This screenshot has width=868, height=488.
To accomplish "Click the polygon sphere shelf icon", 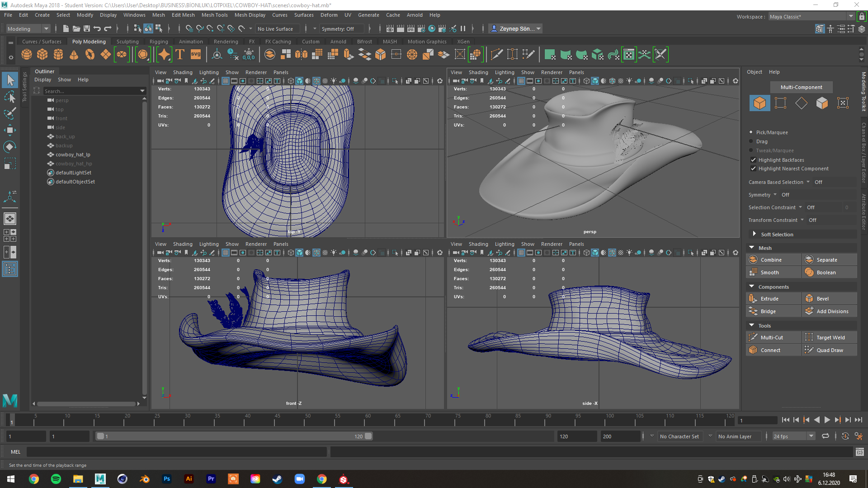I will point(27,55).
